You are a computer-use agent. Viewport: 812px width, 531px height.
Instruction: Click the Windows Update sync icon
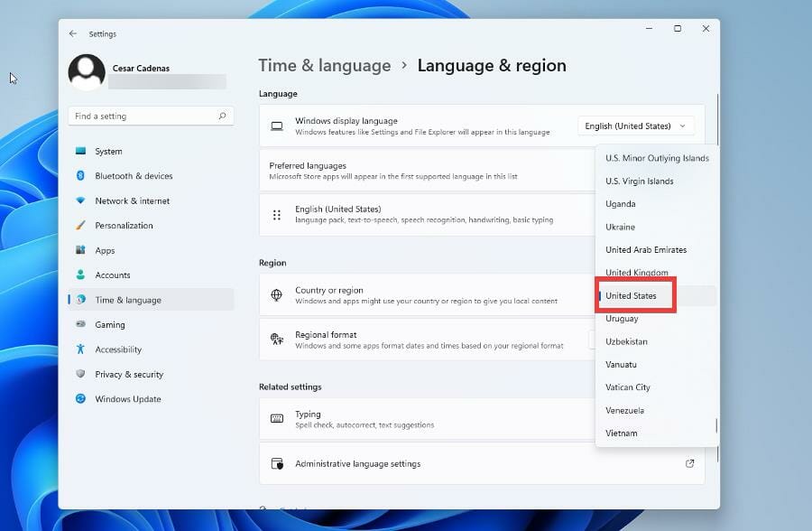coord(81,398)
